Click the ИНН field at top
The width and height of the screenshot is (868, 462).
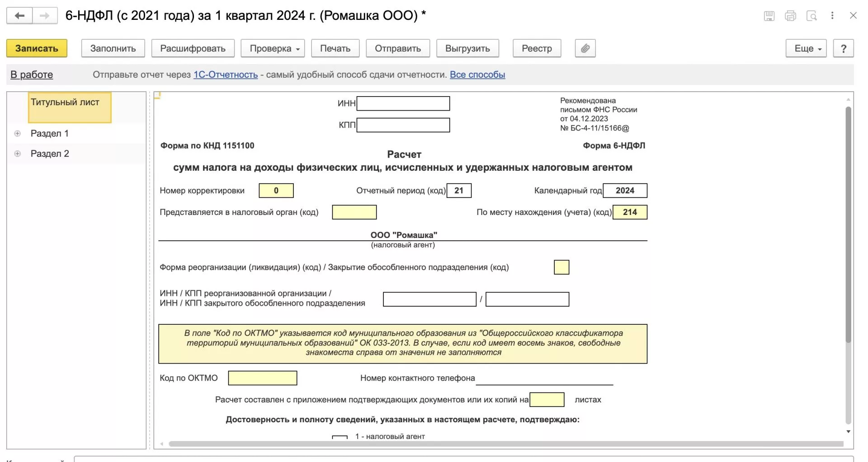click(x=403, y=103)
